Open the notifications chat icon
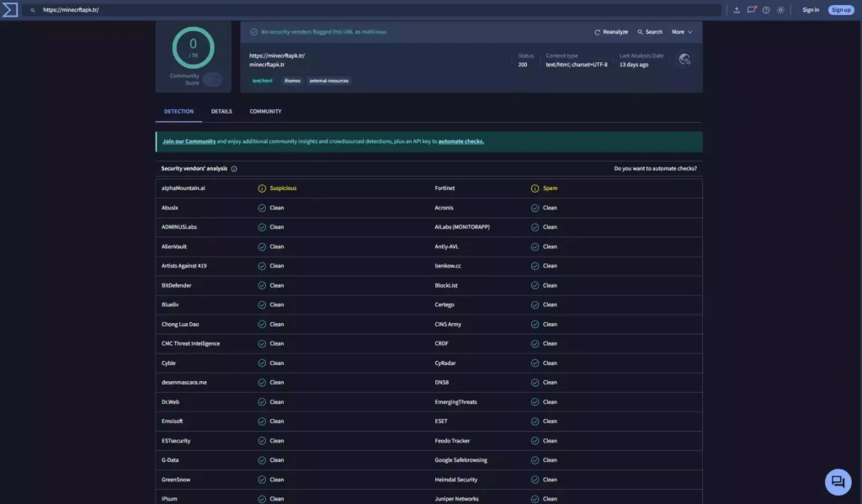This screenshot has height=504, width=862. pos(752,10)
